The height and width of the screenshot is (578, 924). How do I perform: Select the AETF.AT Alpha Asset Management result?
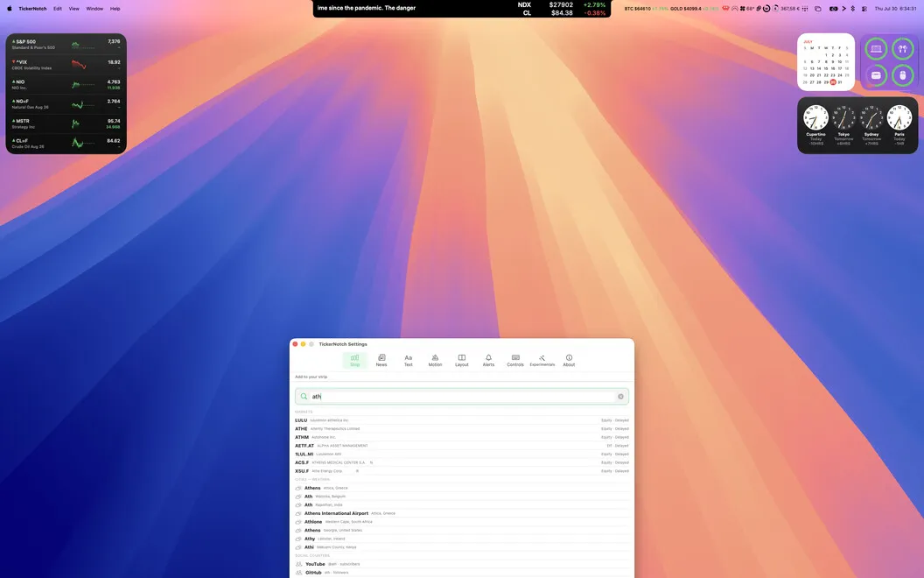pos(462,446)
